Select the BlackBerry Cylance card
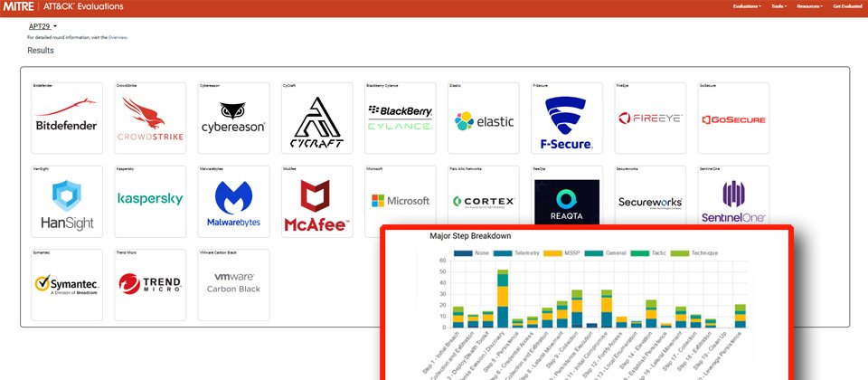This screenshot has height=380, width=868. tap(401, 118)
